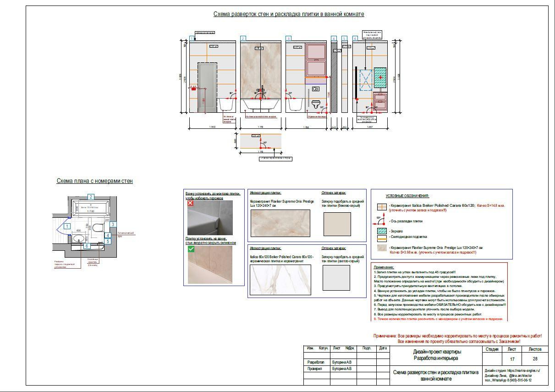
Task: Select the light-grey grout color swatch
Action: [x=337, y=278]
